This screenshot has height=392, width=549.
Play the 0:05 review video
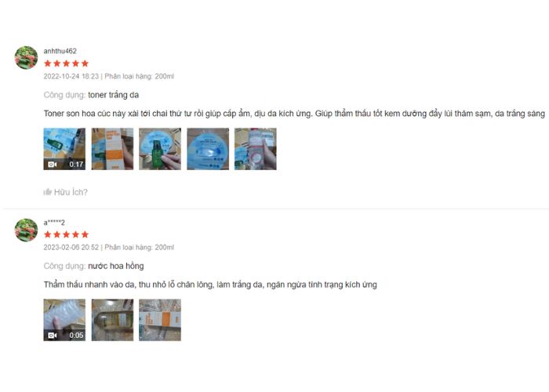64,320
